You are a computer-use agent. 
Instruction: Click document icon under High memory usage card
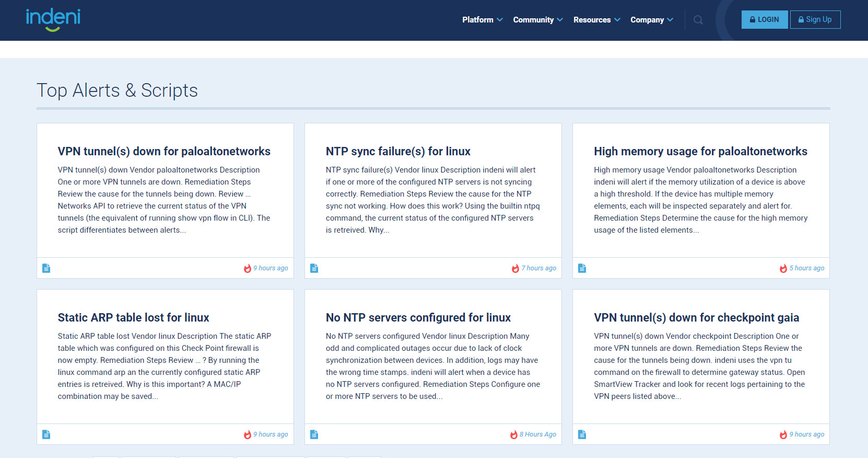[x=582, y=268]
